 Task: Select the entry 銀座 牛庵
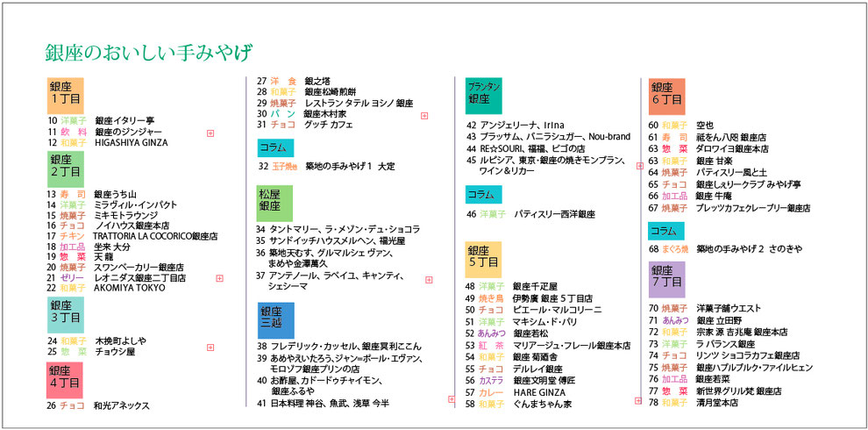pyautogui.click(x=714, y=196)
